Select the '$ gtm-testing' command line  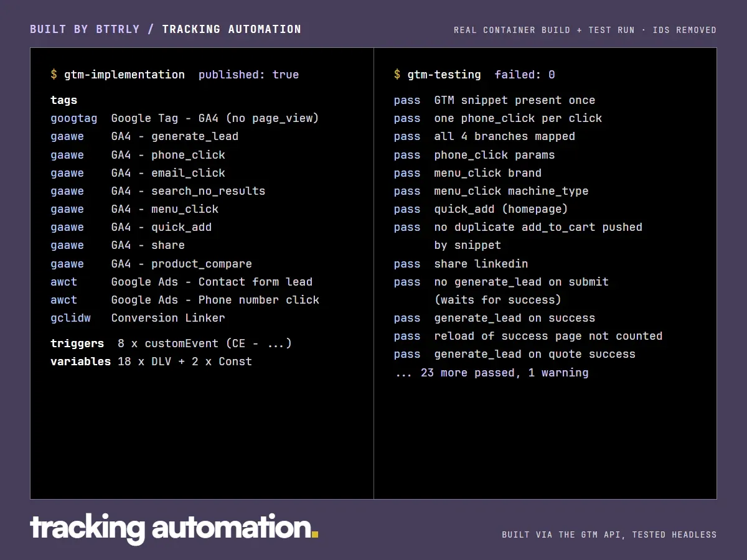[x=437, y=75]
